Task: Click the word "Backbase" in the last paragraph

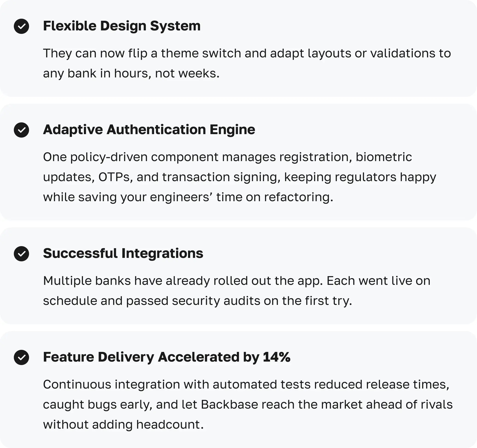Action: [x=229, y=405]
